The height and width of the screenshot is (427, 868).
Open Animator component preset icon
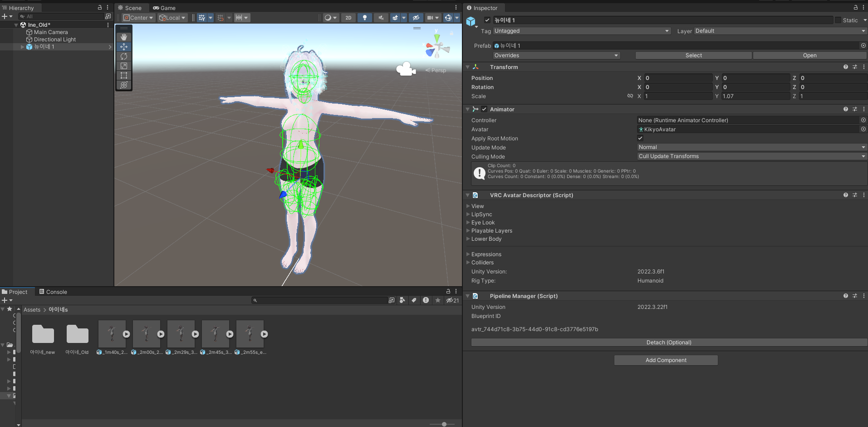pos(855,109)
